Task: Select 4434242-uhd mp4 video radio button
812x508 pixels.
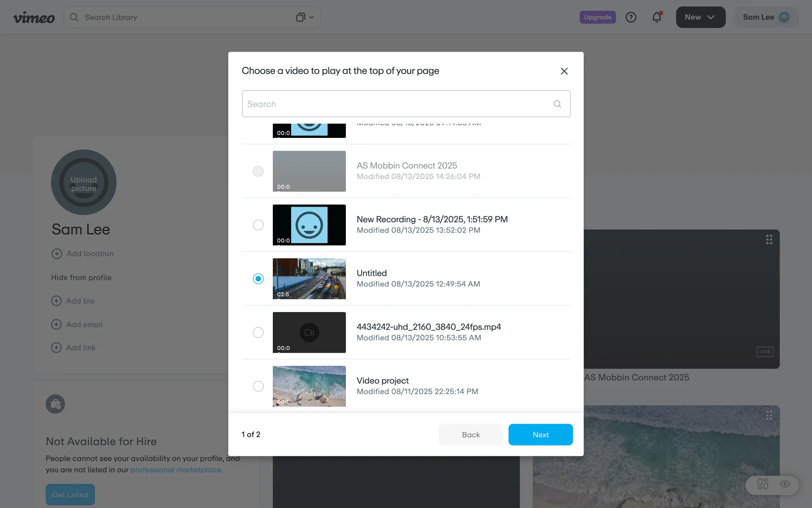Action: tap(258, 332)
